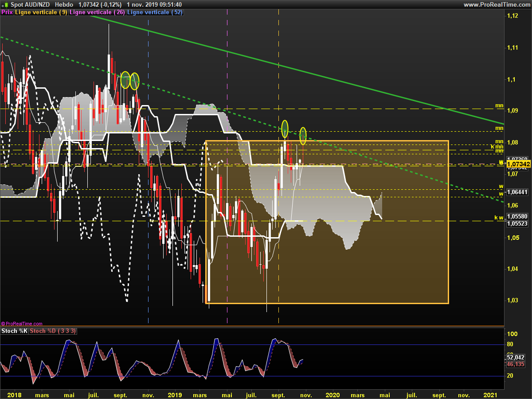Click the 2018 label on time axis
This screenshot has width=532, height=399.
14,395
